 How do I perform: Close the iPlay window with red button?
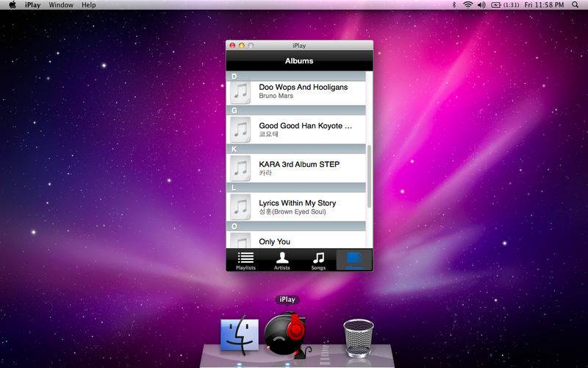pyautogui.click(x=232, y=46)
